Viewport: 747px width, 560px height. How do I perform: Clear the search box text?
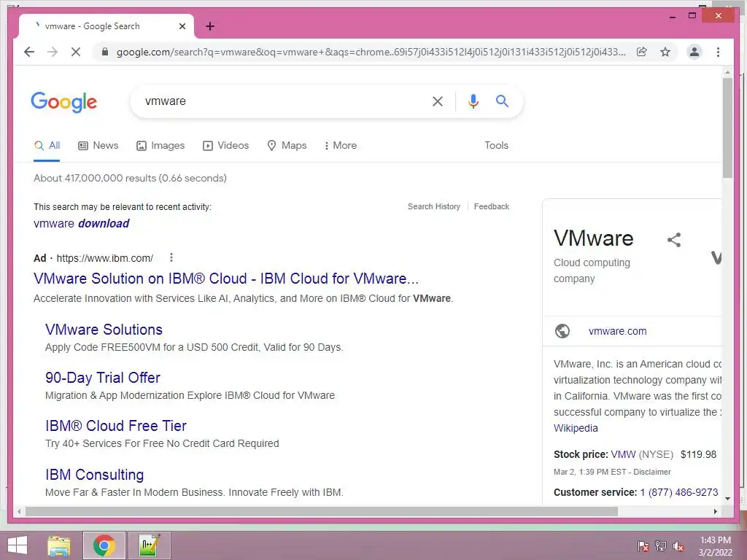pyautogui.click(x=438, y=101)
